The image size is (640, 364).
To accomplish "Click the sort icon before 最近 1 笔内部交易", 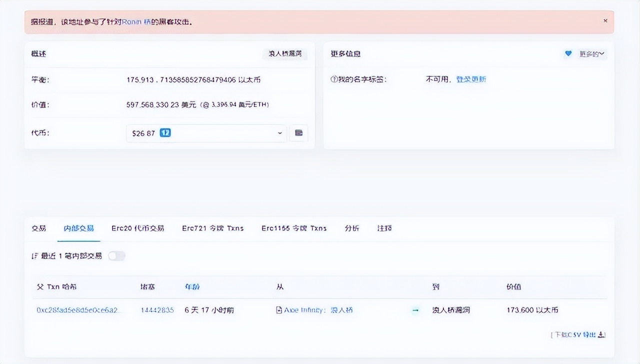I will pyautogui.click(x=34, y=256).
